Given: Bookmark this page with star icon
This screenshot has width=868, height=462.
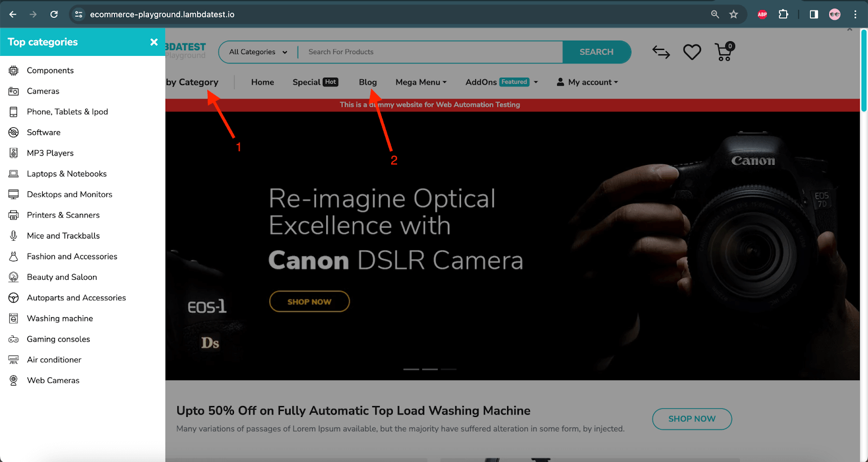Looking at the screenshot, I should click(733, 15).
